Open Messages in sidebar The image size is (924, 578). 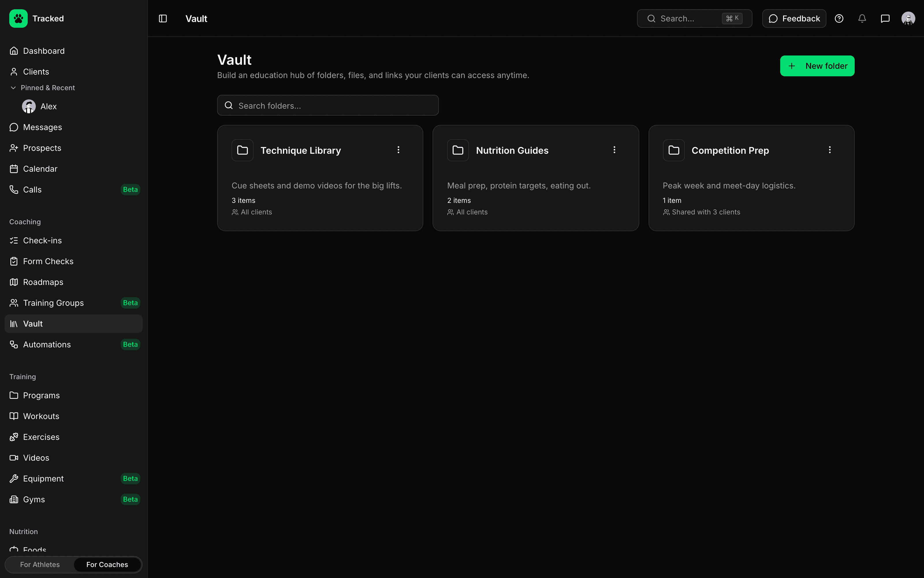point(73,127)
